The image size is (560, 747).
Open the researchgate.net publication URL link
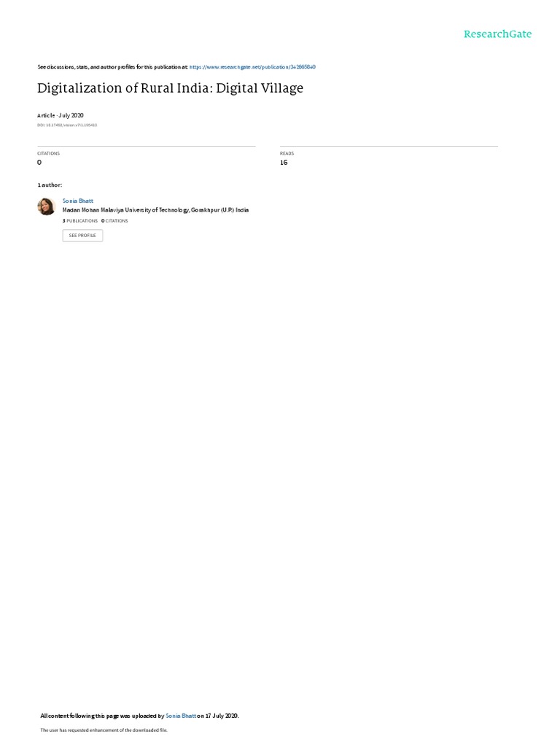(252, 67)
